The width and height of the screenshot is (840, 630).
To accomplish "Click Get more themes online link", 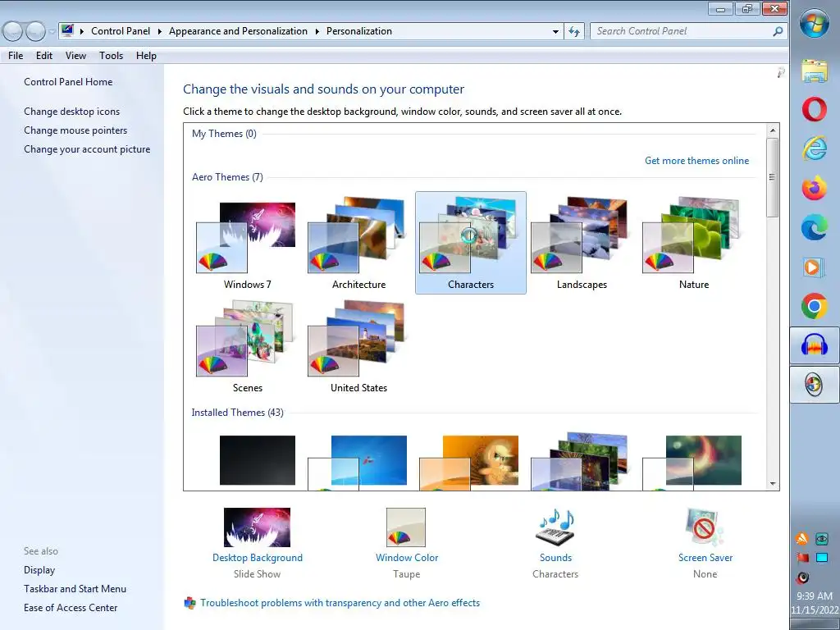I will click(x=696, y=161).
